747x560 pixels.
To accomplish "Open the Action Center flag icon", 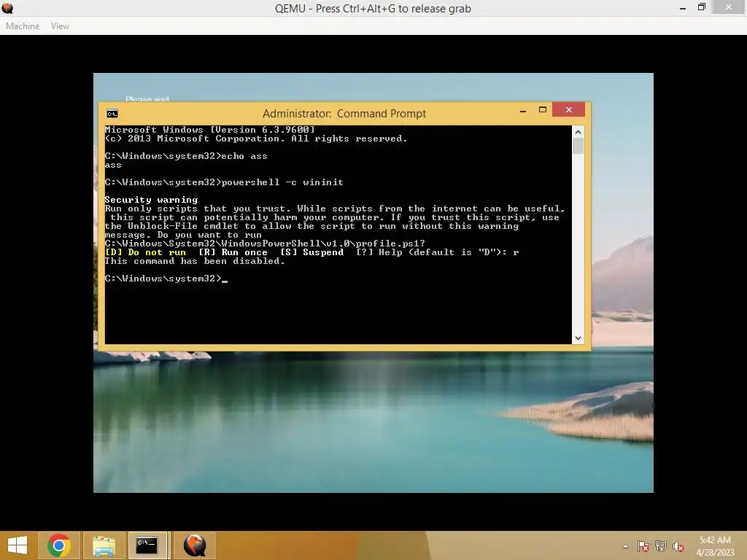I will tap(643, 546).
